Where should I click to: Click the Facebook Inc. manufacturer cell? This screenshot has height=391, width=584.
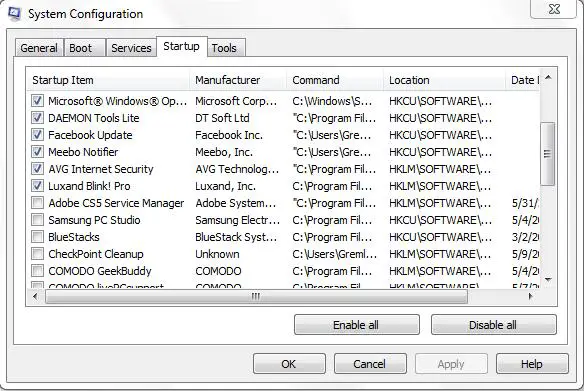click(x=229, y=135)
